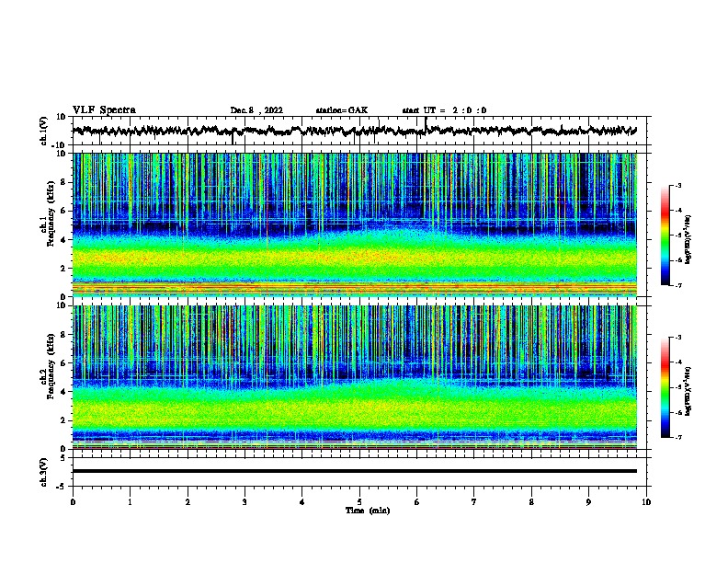Click the ch.1 color scale "log(PSD)" units label
The width and height of the screenshot is (728, 563).
pyautogui.click(x=688, y=239)
